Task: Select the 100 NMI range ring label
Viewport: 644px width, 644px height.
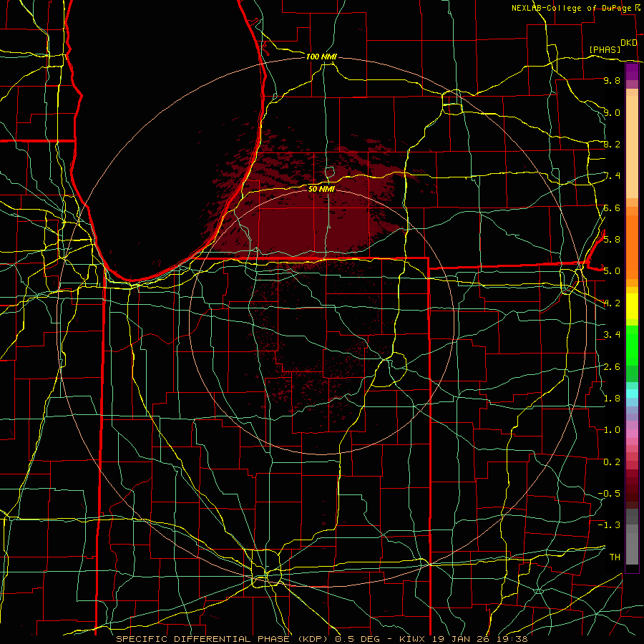Action: 321,57
